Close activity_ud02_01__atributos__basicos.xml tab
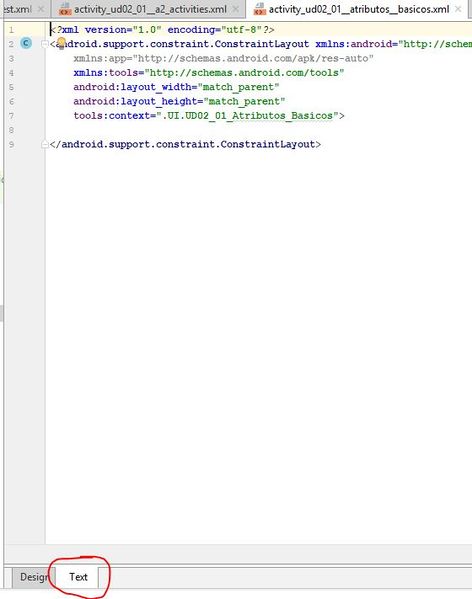472x599 pixels. click(x=458, y=9)
